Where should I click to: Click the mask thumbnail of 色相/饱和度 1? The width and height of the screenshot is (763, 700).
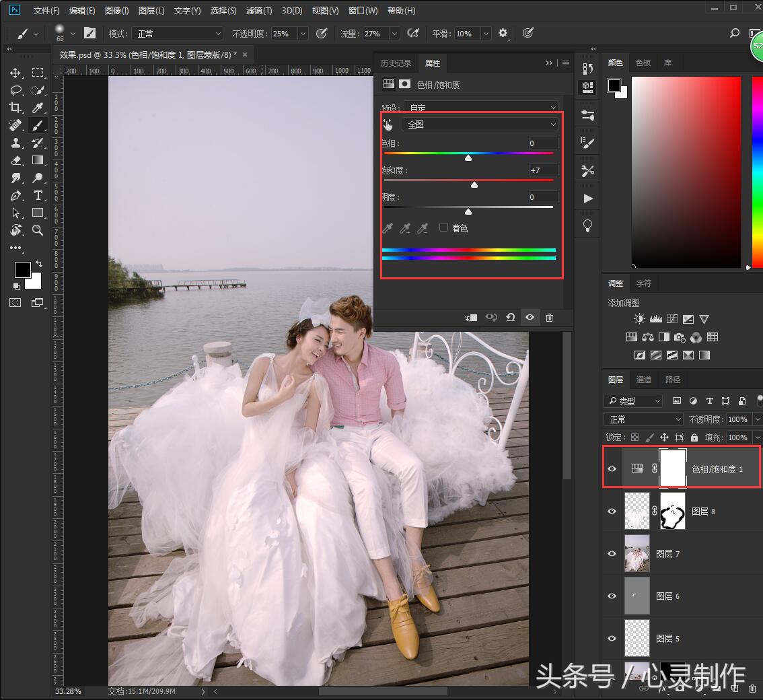point(672,466)
